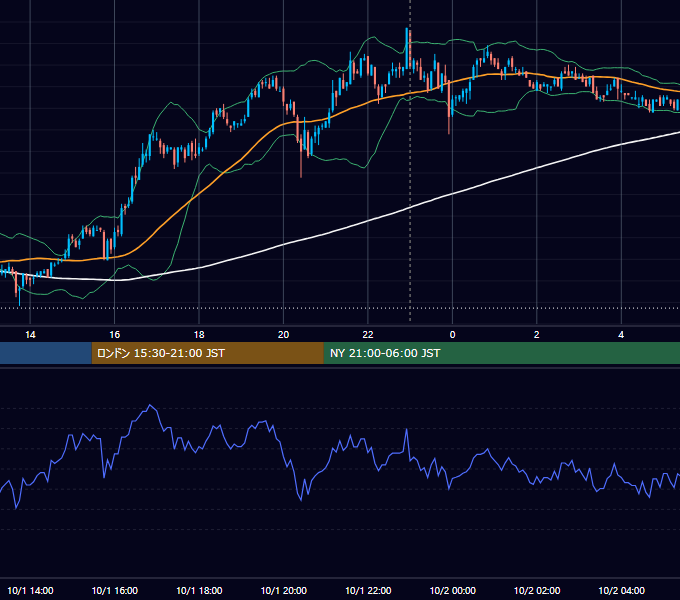Click the NY 21:00-06:00 JST session band
This screenshot has height=600, width=680.
point(502,353)
